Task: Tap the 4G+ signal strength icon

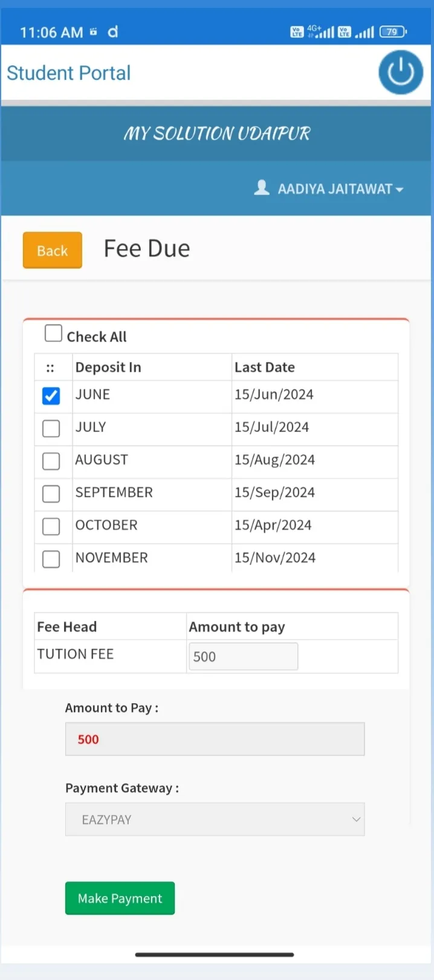Action: click(x=320, y=31)
